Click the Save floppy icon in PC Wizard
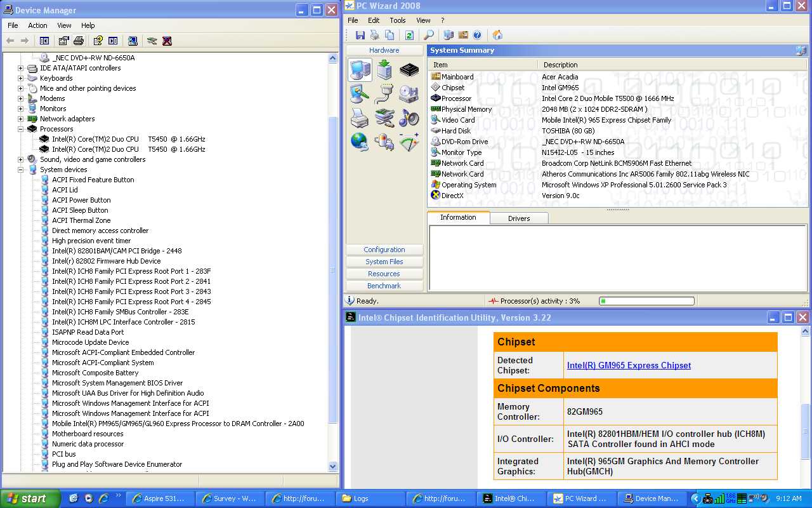This screenshot has height=508, width=812. (x=360, y=35)
